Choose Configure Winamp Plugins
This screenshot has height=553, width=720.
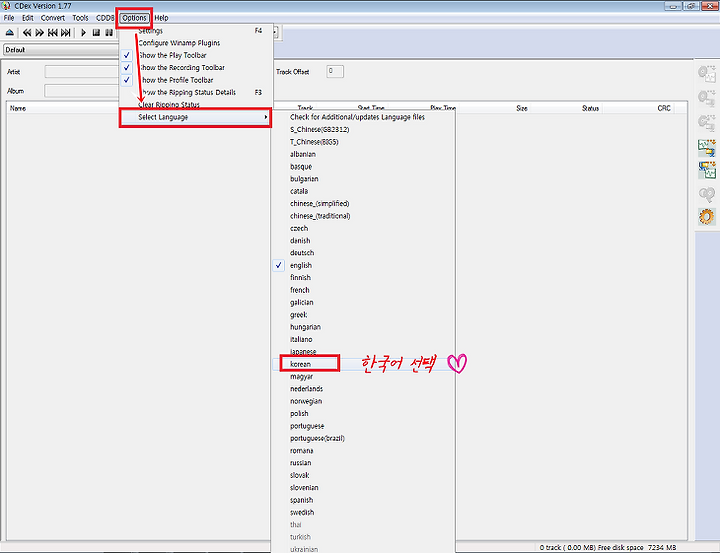coord(196,43)
